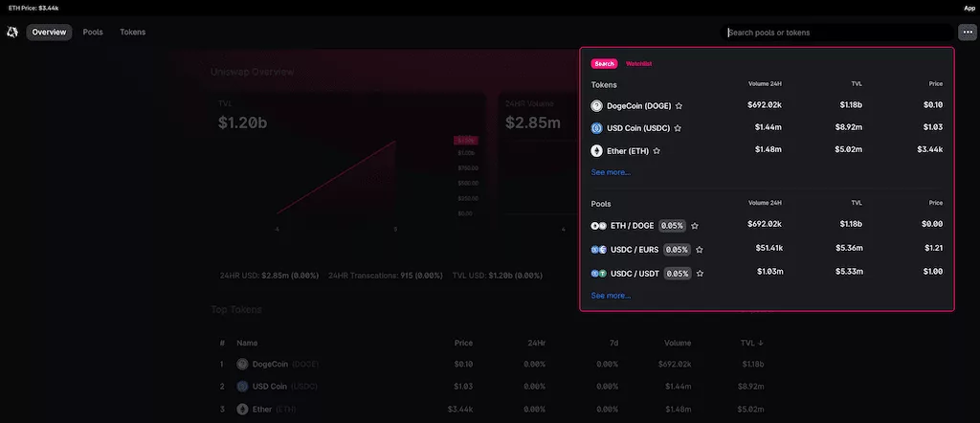The image size is (980, 423).
Task: Star Ether (ETH) in search results
Action: [x=657, y=151]
